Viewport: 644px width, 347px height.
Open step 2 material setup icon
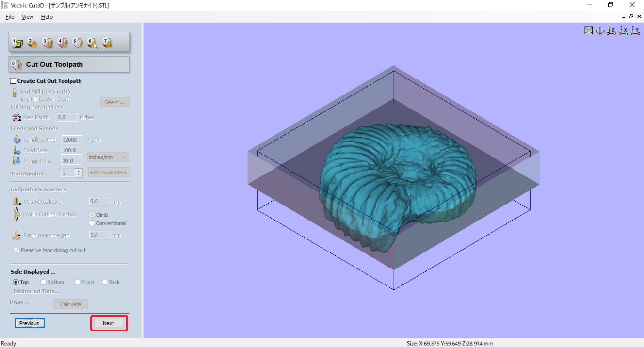(x=32, y=43)
